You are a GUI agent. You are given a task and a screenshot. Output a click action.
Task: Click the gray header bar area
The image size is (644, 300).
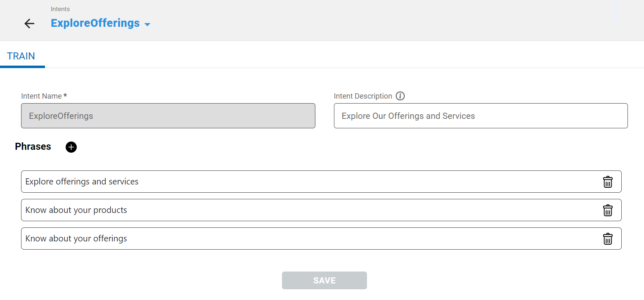[x=372, y=21]
